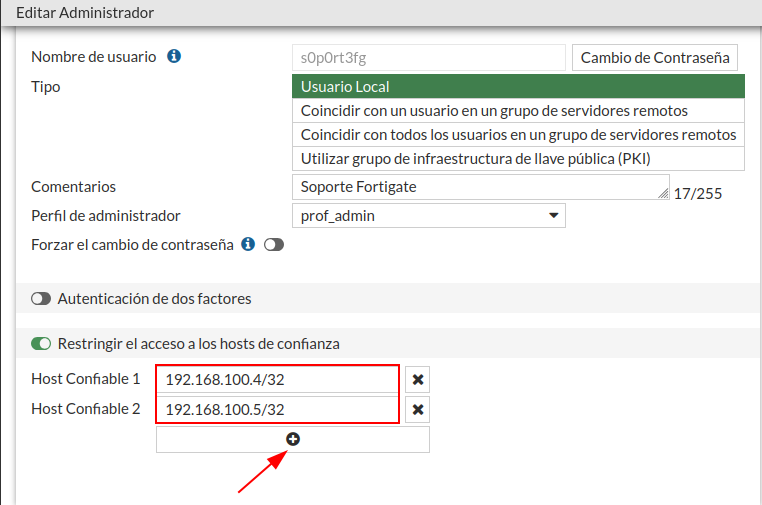This screenshot has width=762, height=505.
Task: Click info icon next to Nombre de usuario
Action: coord(174,57)
